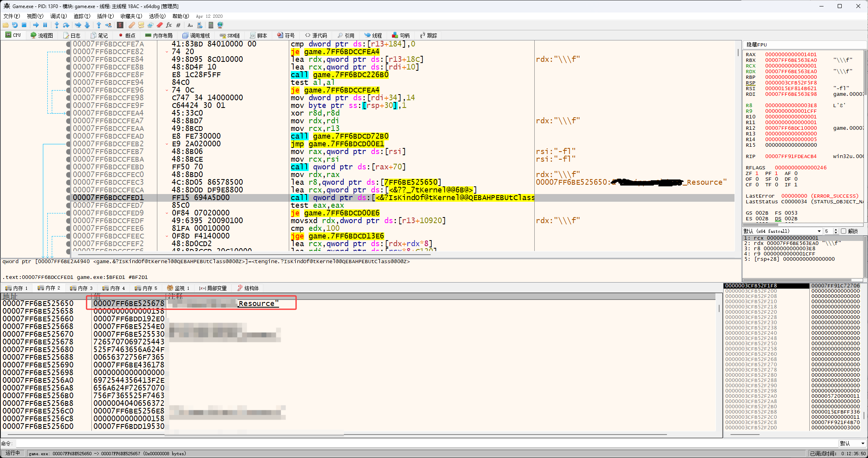The height and width of the screenshot is (458, 868).
Task: Open the 调试 debug menu
Action: [x=58, y=16]
